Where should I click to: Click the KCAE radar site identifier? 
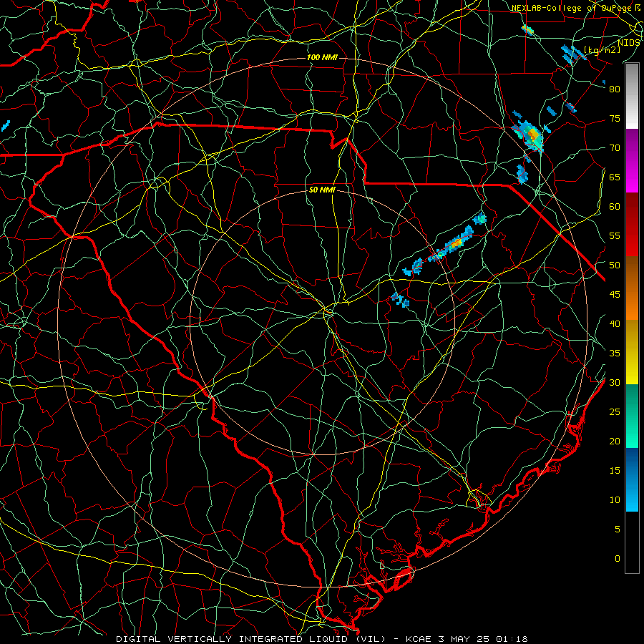tap(419, 639)
